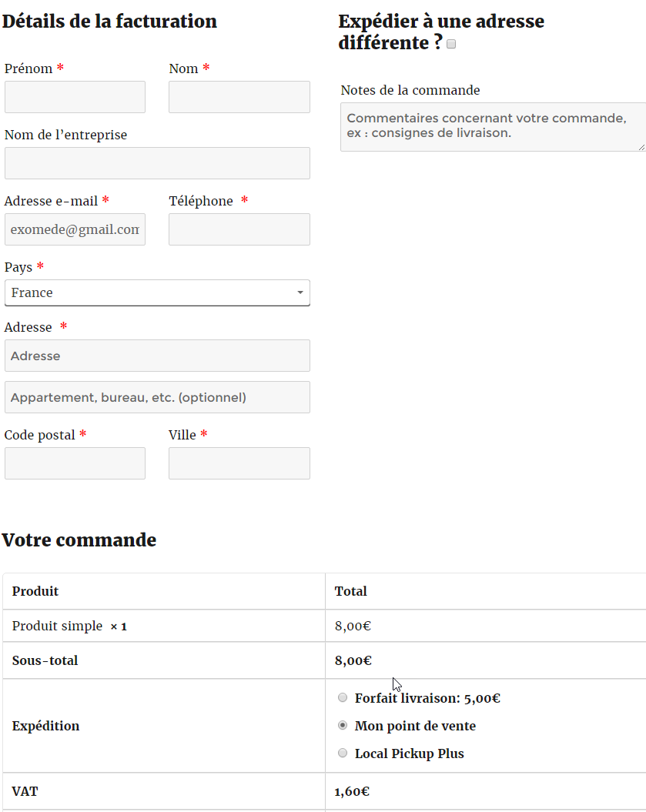Focus the Téléphone input field
The image size is (646, 812).
239,229
